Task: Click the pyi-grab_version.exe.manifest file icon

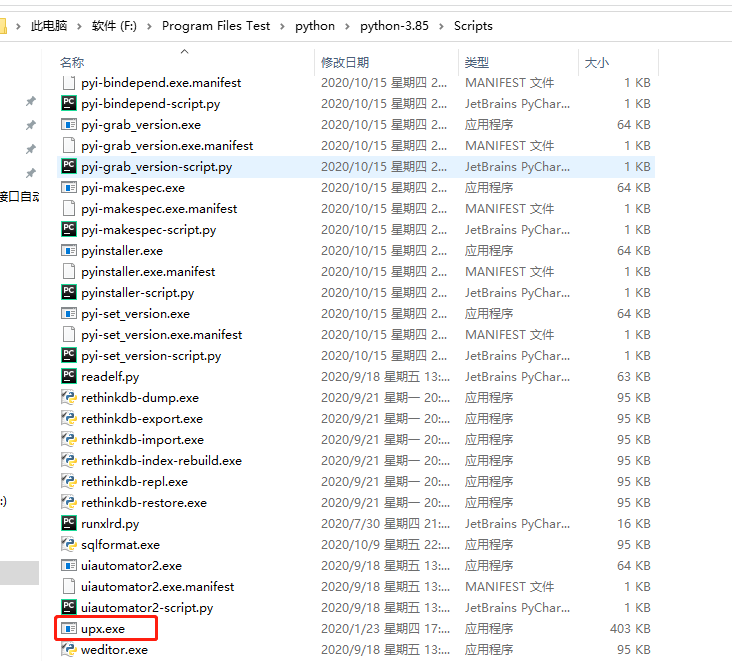Action: pyautogui.click(x=69, y=145)
